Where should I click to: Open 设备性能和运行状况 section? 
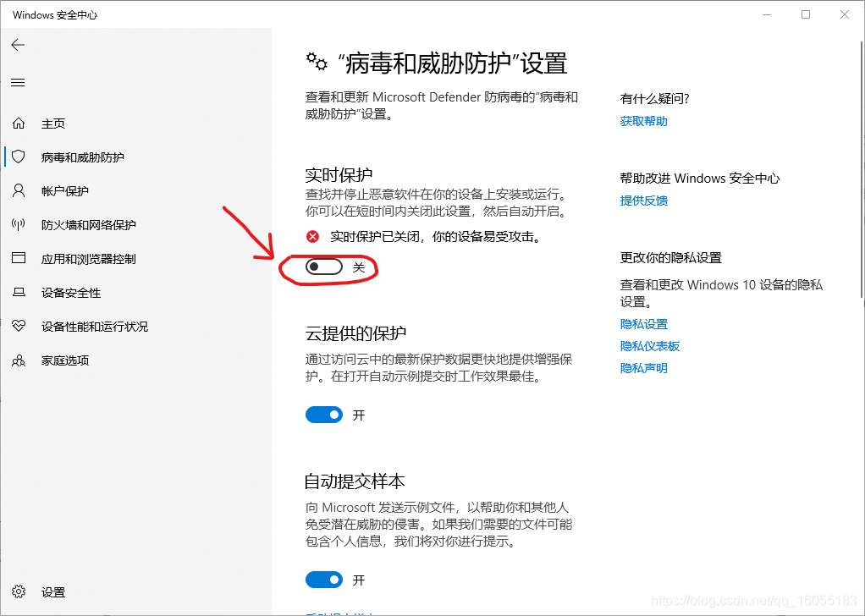(x=95, y=327)
